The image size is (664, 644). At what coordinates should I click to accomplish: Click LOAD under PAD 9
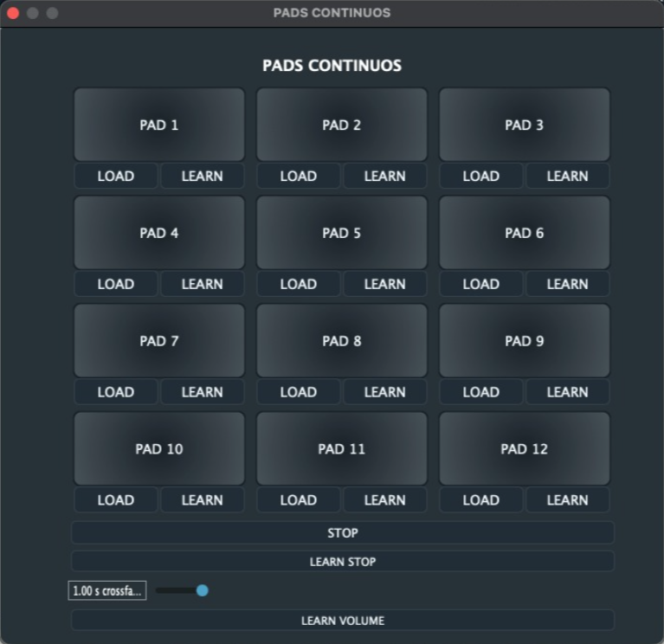point(481,391)
